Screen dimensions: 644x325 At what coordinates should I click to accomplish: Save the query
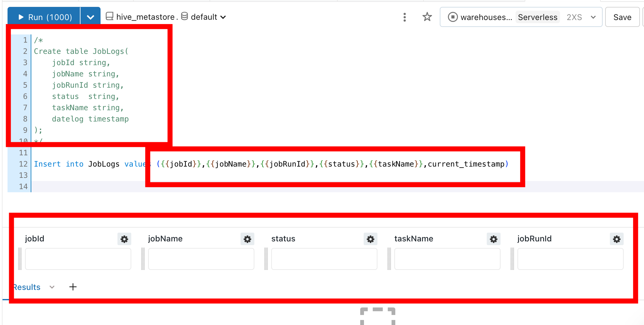tap(622, 17)
